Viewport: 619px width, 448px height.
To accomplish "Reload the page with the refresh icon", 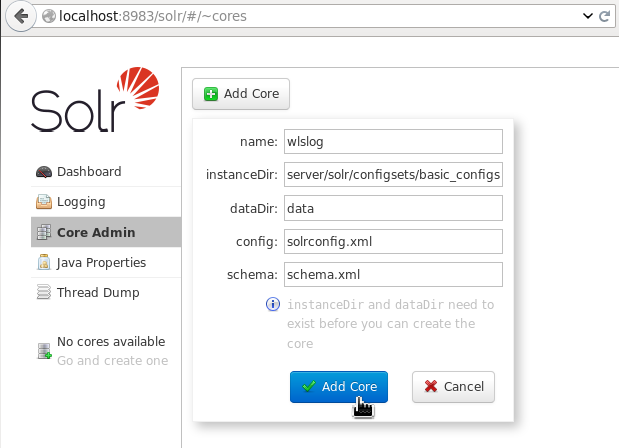I will point(604,17).
